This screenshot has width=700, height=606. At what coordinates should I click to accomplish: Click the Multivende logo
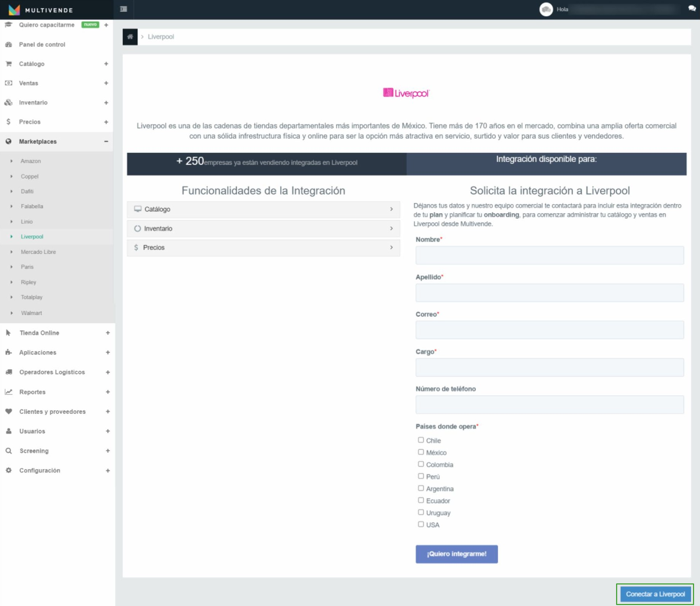tap(41, 10)
